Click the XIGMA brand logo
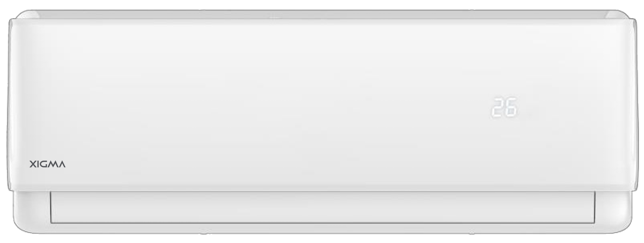Image resolution: width=644 pixels, height=243 pixels. pyautogui.click(x=47, y=165)
